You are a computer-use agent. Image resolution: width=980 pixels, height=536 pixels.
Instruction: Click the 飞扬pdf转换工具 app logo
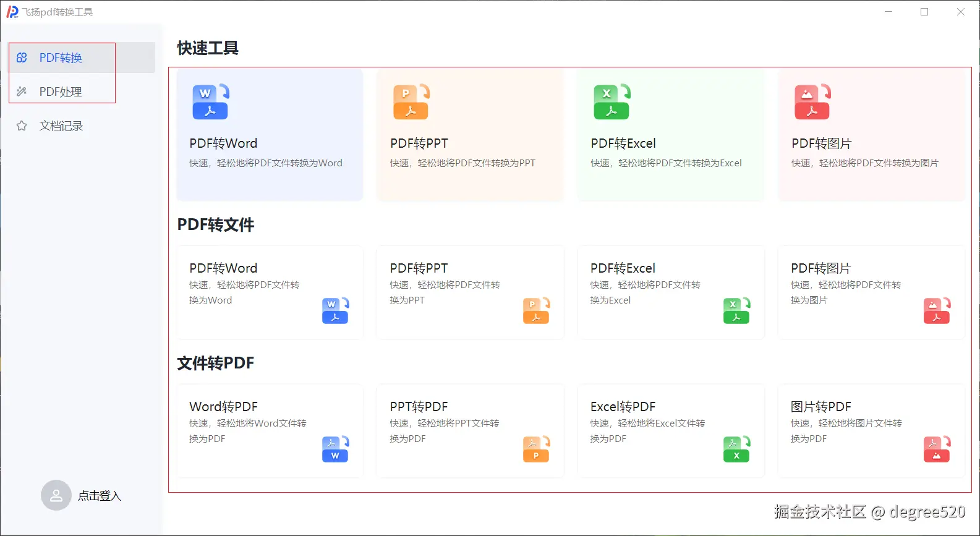tap(12, 12)
